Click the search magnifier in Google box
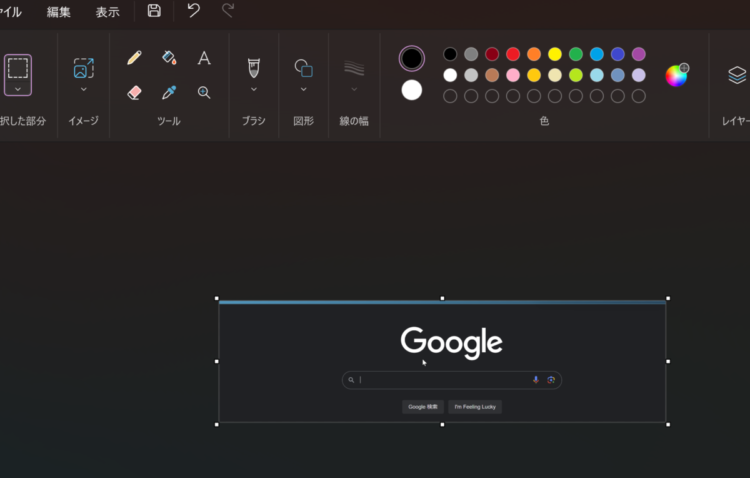This screenshot has height=478, width=750. [351, 380]
